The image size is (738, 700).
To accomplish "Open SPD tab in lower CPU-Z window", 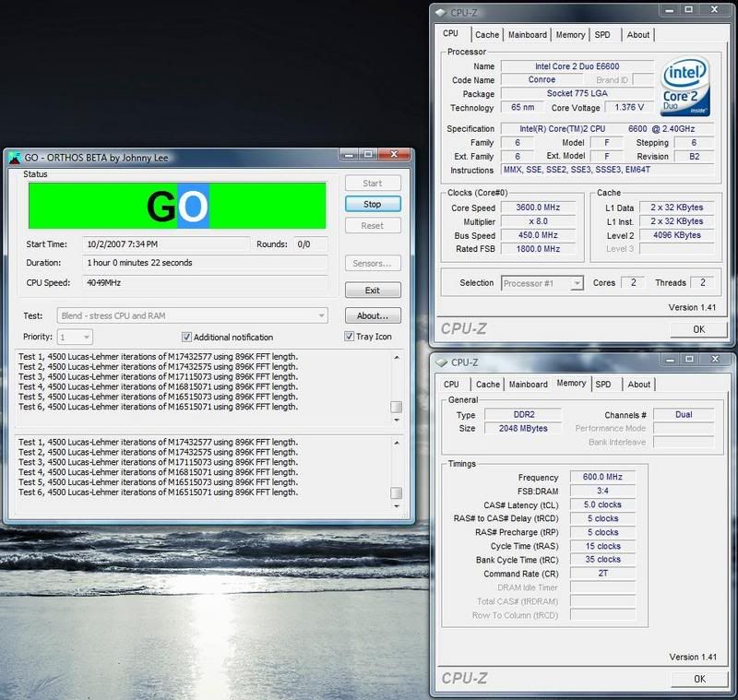I will coord(603,385).
